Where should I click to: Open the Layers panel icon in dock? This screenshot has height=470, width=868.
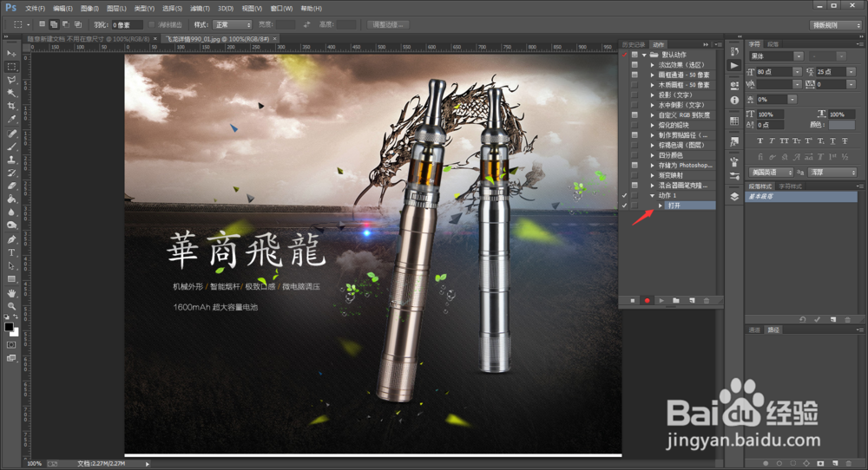tap(734, 197)
